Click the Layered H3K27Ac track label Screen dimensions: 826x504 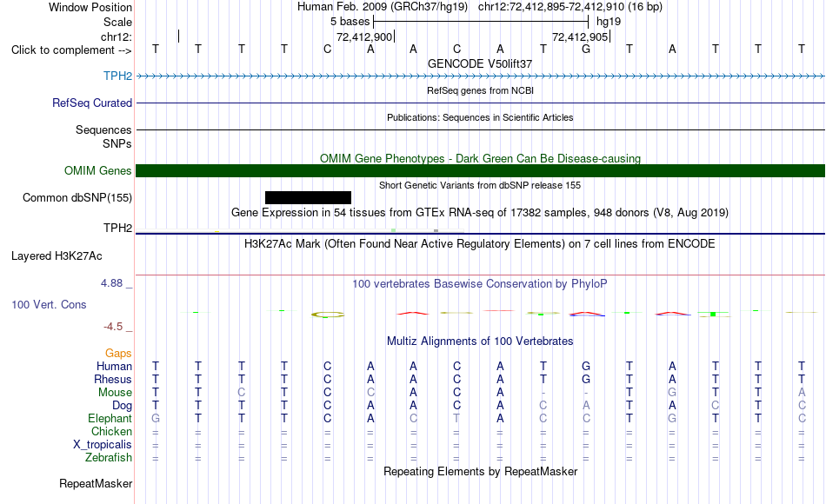tap(57, 256)
